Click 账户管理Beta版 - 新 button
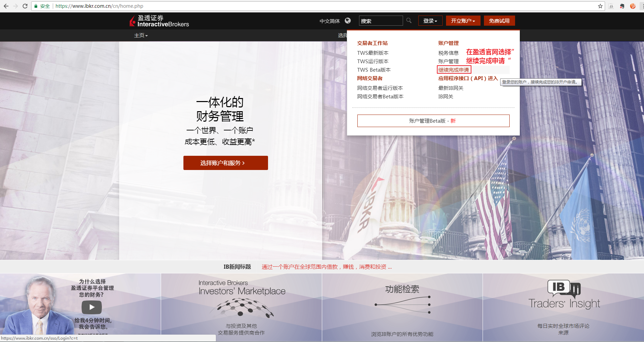The height and width of the screenshot is (342, 644). coord(433,121)
